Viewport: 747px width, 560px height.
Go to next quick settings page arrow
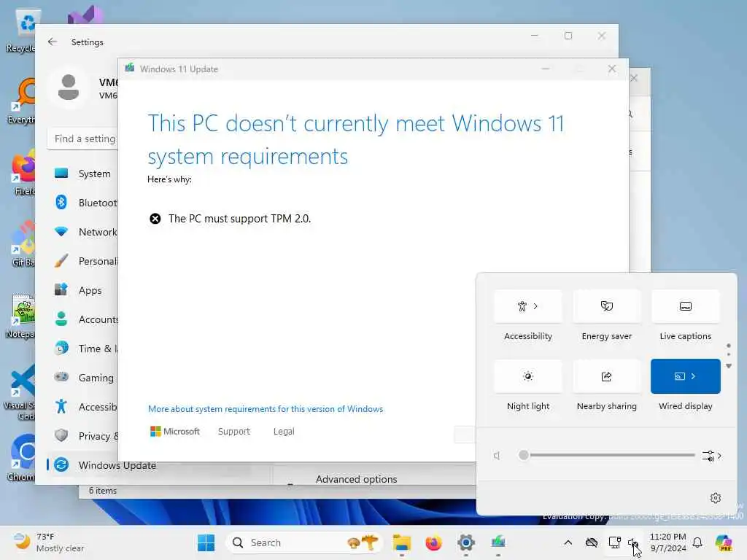pos(729,366)
